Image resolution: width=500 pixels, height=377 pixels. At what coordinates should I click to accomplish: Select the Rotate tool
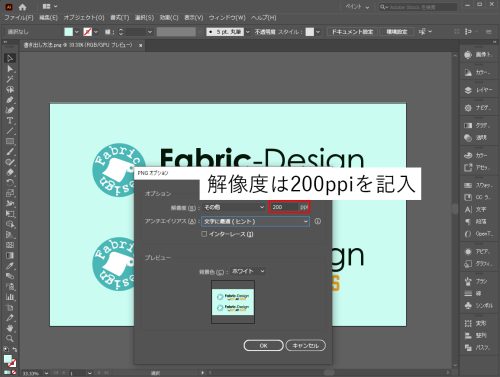10,183
